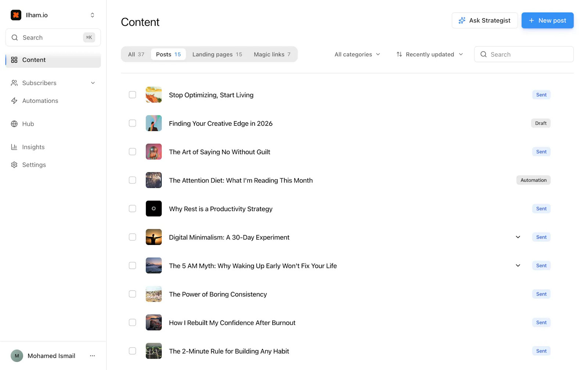Screen dimensions: 588x370
Task: Click the Settings gear icon
Action: tap(14, 165)
